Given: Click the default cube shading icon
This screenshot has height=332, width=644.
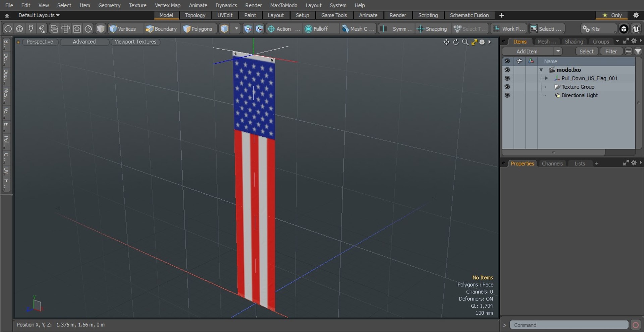Looking at the screenshot, I should pos(100,29).
